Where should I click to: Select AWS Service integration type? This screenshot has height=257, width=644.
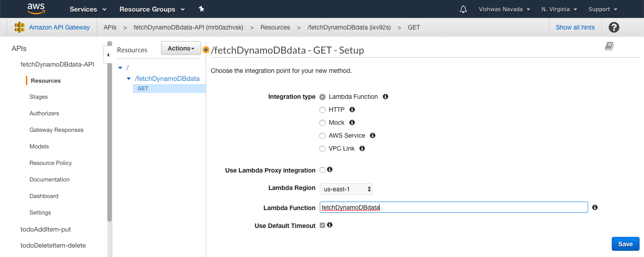pos(322,136)
